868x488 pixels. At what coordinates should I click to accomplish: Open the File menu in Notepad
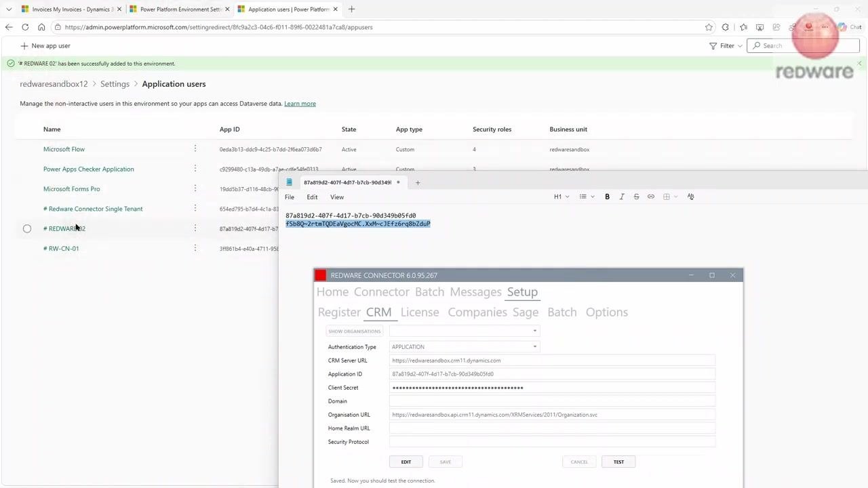[x=290, y=197]
